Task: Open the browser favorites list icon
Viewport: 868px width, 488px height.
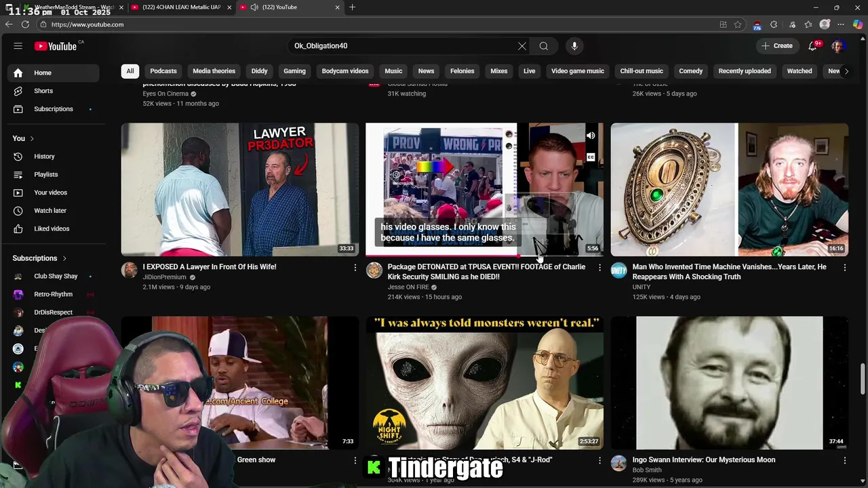Action: click(808, 24)
